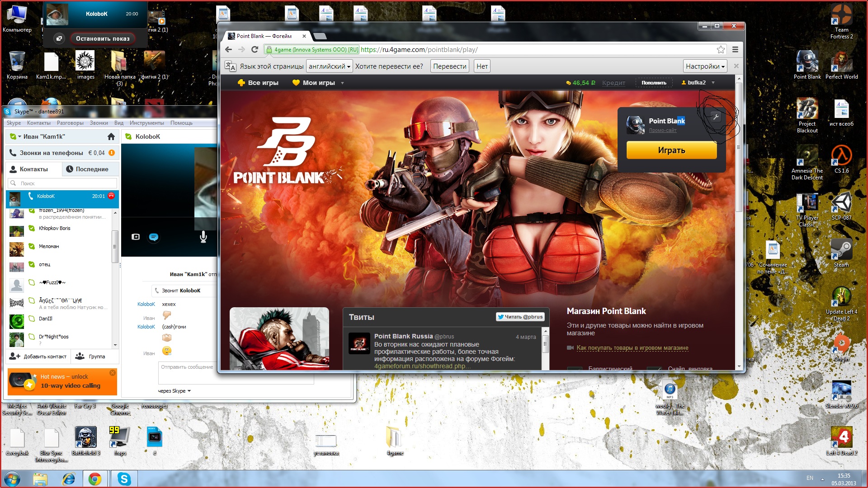
Task: Click the wrench settings icon on Point Blank card
Action: pos(716,117)
